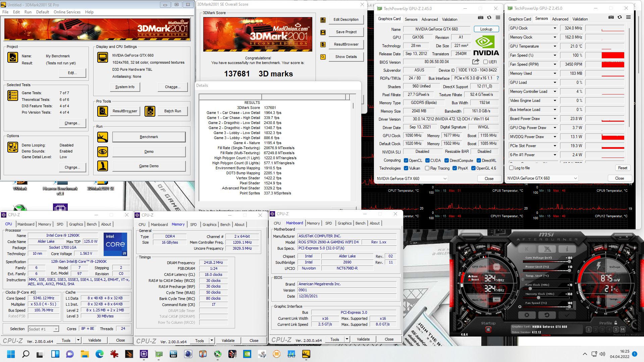Enable Log to file in GPU-Z Sensors
Image resolution: width=644 pixels, height=362 pixels.
[512, 168]
